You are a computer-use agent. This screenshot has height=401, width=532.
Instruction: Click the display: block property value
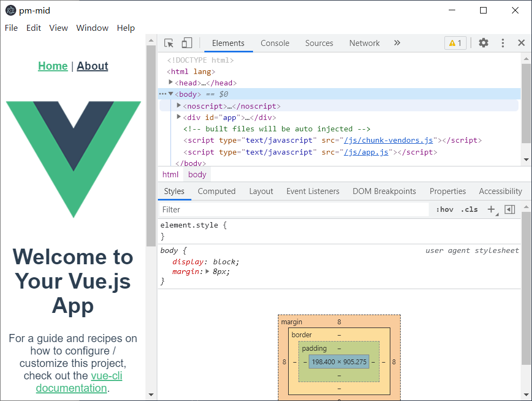(x=225, y=262)
